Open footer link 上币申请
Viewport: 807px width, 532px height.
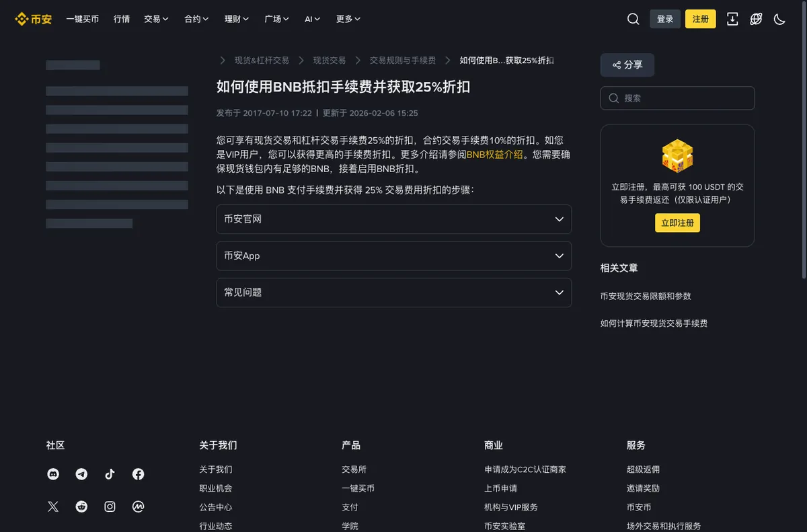501,488
